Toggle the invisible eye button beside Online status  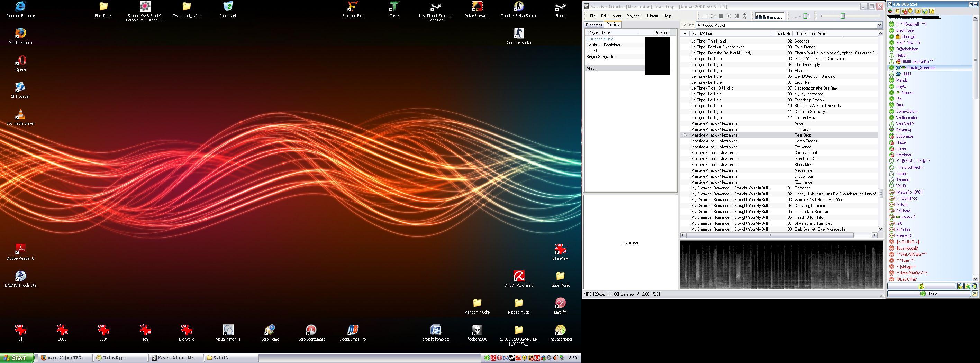click(975, 294)
